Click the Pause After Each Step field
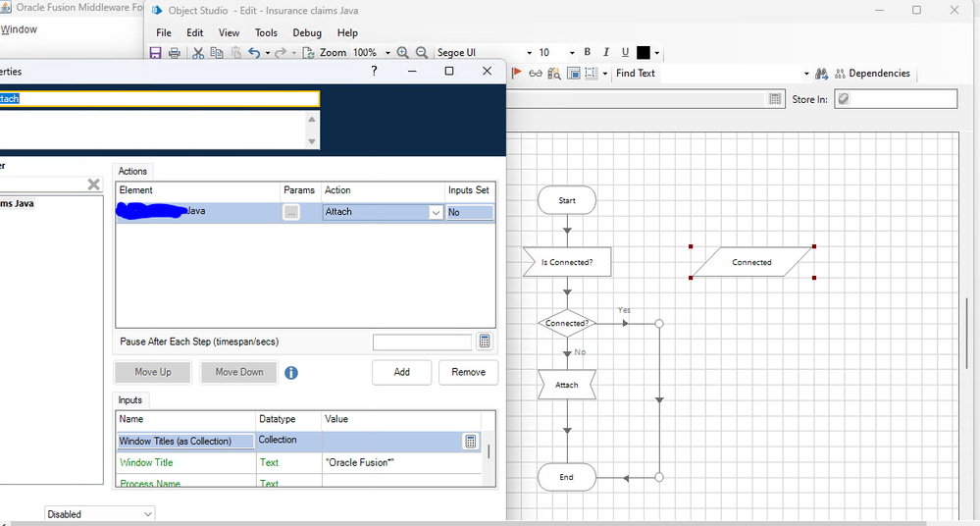Screen dimensions: 980x526 click(x=422, y=342)
